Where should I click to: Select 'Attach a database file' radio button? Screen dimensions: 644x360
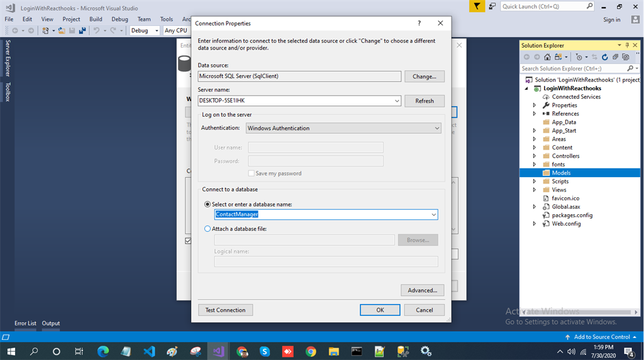coord(208,229)
